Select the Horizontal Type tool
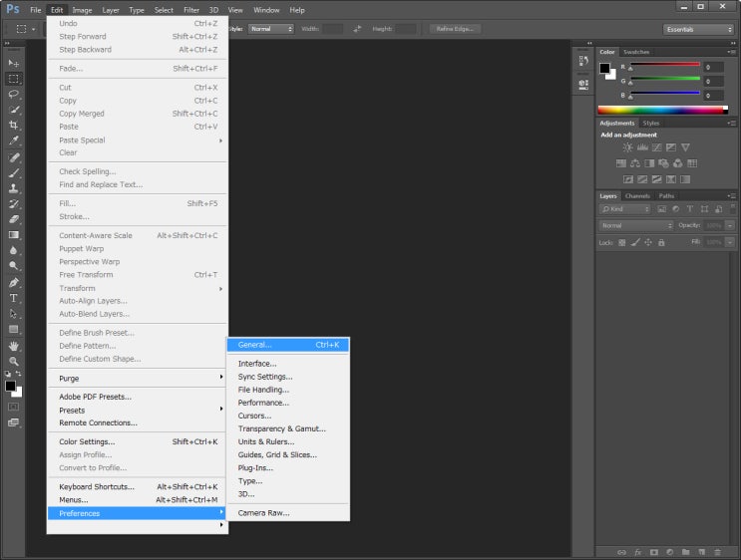The image size is (741, 560). click(14, 298)
